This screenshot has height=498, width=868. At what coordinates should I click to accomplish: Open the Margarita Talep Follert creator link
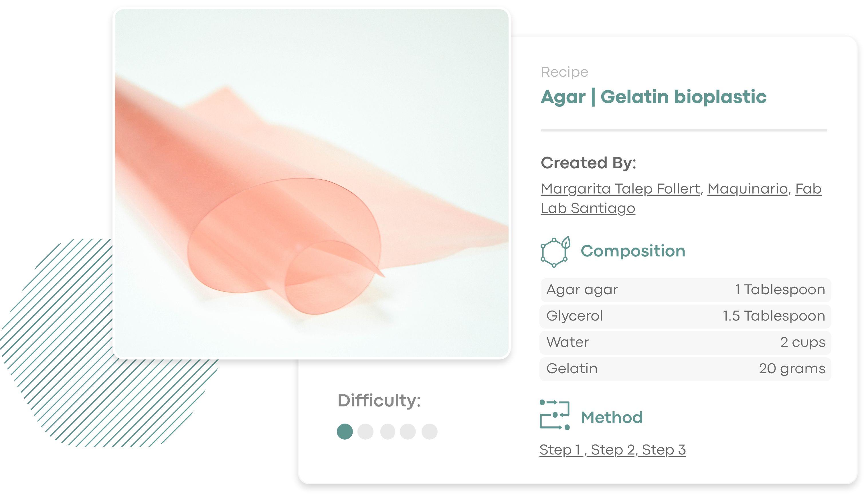click(620, 189)
